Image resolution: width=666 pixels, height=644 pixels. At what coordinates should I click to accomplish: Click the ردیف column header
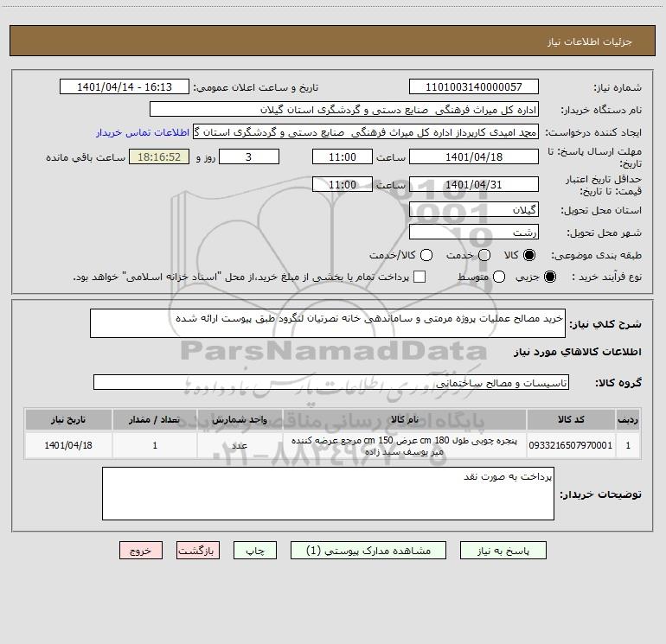point(628,419)
